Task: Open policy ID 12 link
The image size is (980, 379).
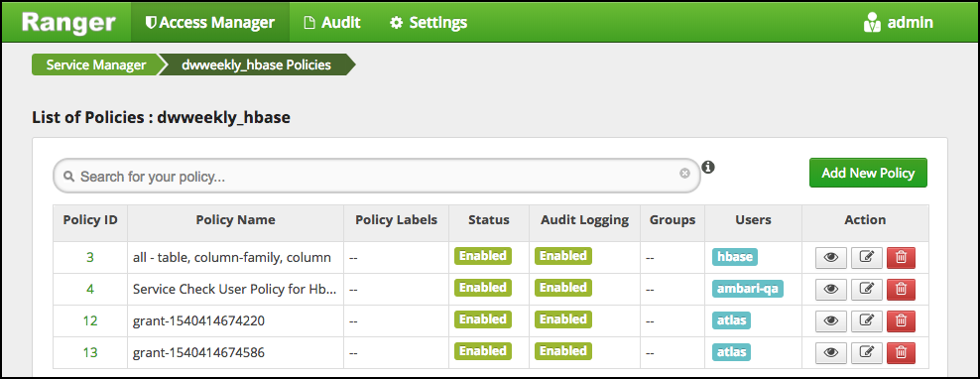Action: [90, 320]
